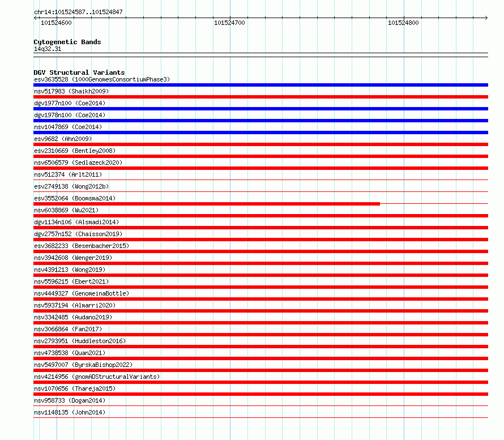Select the 14q32.31 band label
The height and width of the screenshot is (440, 504).
click(x=48, y=49)
